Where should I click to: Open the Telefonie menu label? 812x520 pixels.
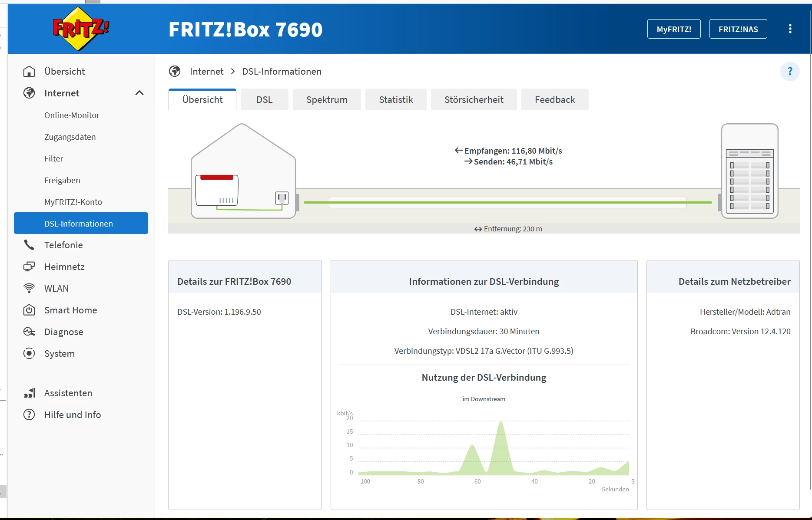tap(63, 245)
